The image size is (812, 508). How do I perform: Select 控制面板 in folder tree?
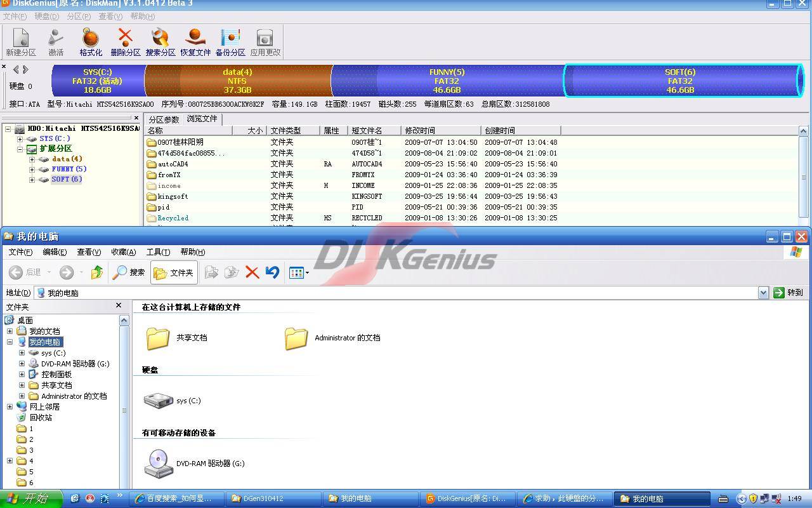pyautogui.click(x=56, y=374)
